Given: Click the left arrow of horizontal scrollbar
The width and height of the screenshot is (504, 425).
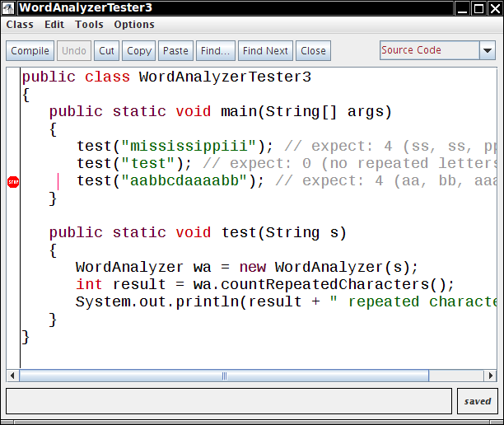Looking at the screenshot, I should 12,376.
